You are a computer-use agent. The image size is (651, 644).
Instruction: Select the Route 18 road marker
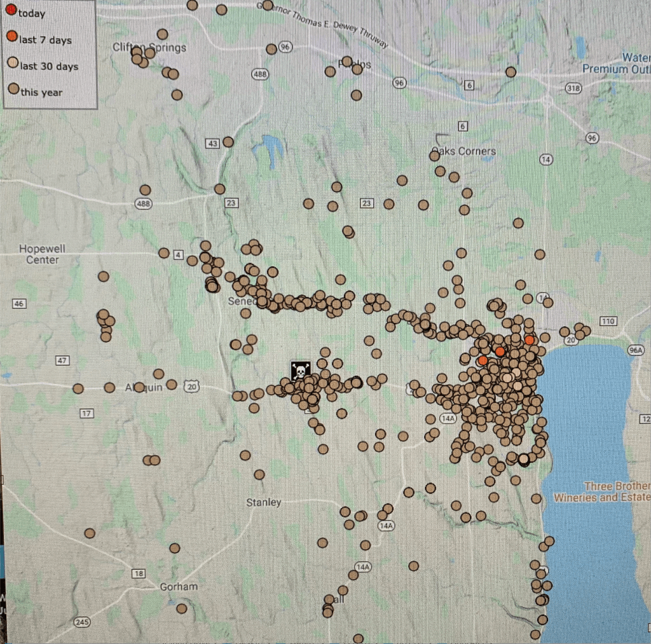click(x=138, y=573)
